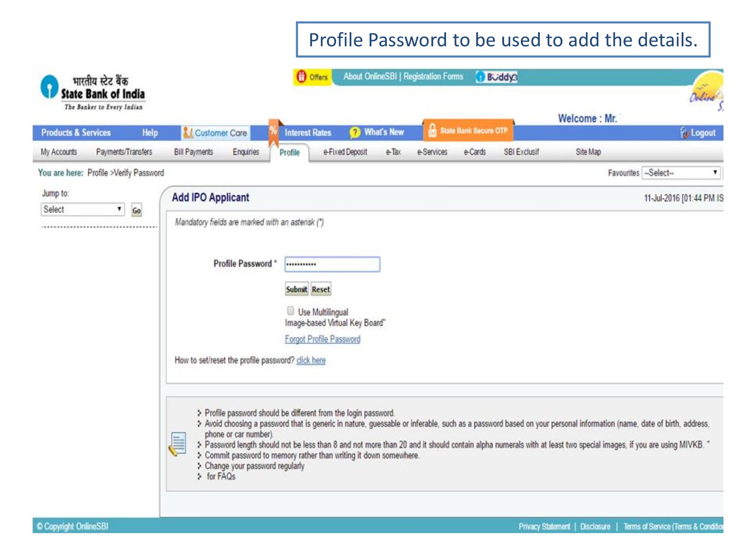Click the State Bank of India logo
The width and height of the screenshot is (747, 560).
tap(93, 93)
